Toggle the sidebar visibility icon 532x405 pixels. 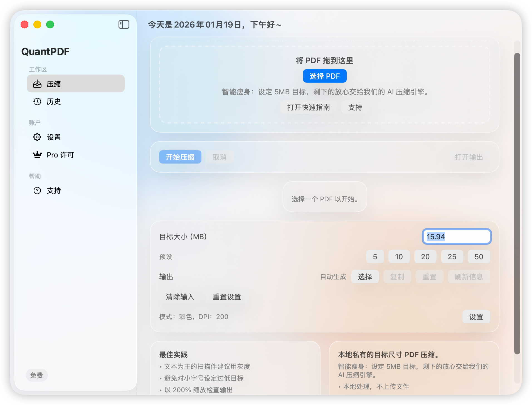(x=124, y=24)
